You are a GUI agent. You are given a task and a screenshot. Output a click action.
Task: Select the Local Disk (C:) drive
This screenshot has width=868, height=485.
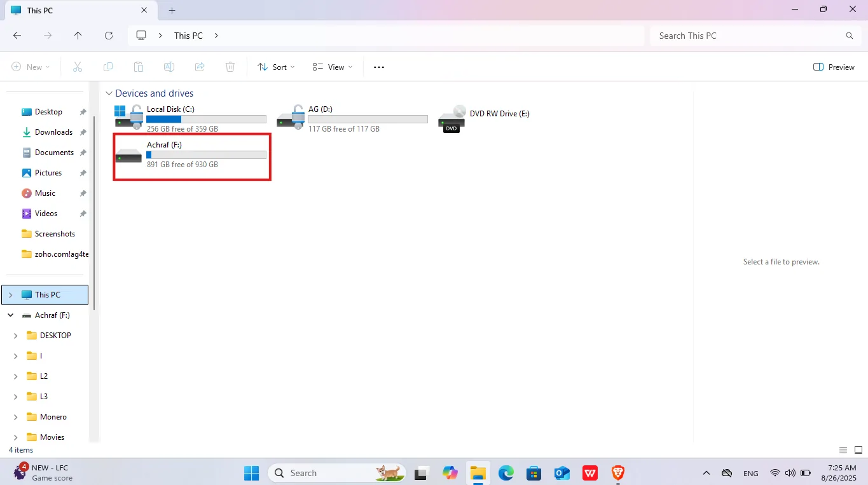190,118
